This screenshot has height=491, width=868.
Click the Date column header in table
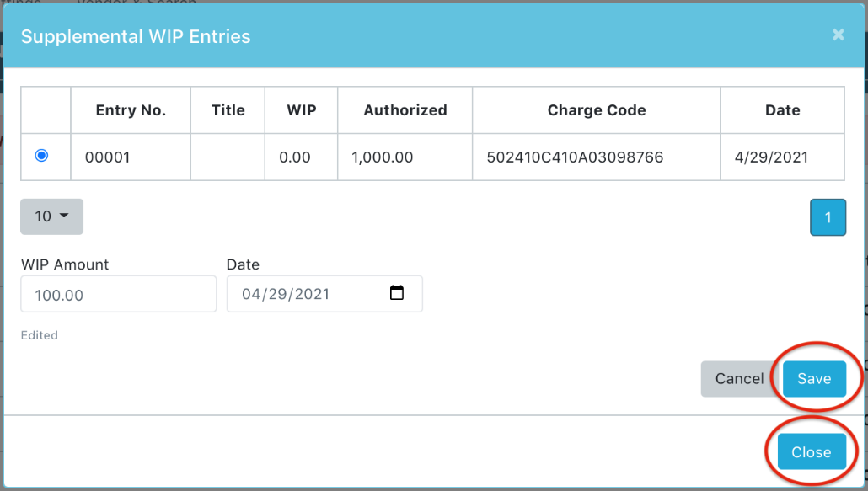[782, 110]
